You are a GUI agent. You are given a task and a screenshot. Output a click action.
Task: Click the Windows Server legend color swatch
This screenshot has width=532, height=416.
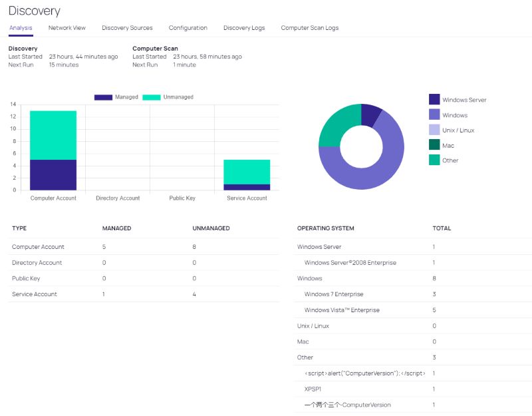(x=434, y=100)
